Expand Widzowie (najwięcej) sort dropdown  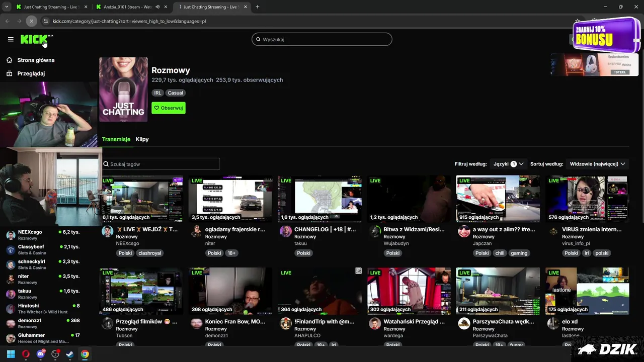(597, 164)
